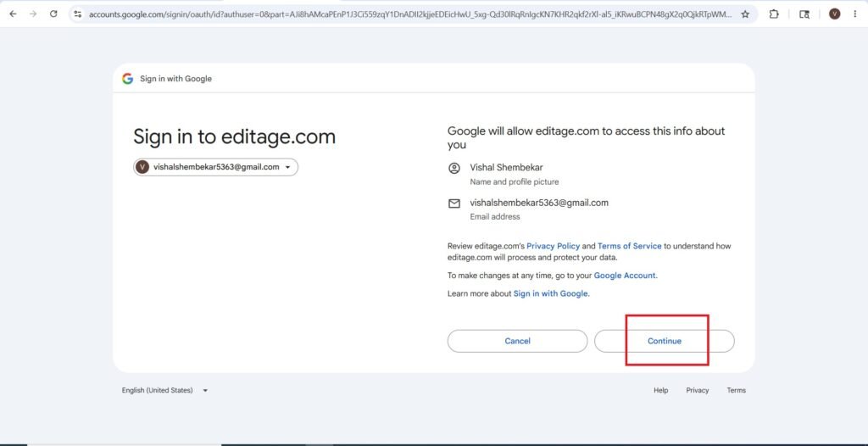Open the side panel search icon
Image resolution: width=868 pixels, height=446 pixels.
pos(804,14)
